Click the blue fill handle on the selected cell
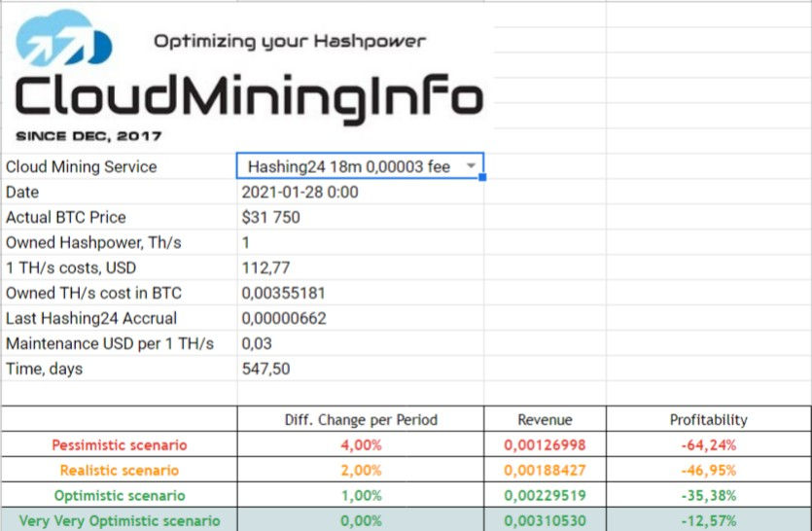 482,177
